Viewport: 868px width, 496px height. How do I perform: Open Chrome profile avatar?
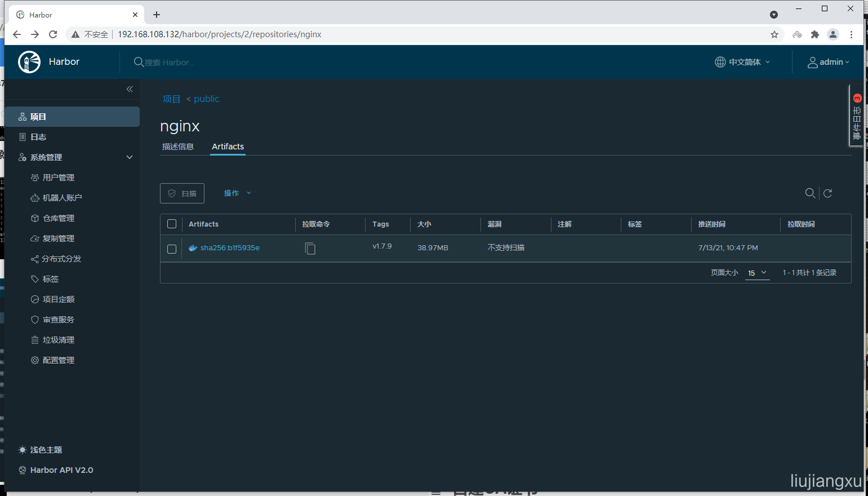coord(833,34)
